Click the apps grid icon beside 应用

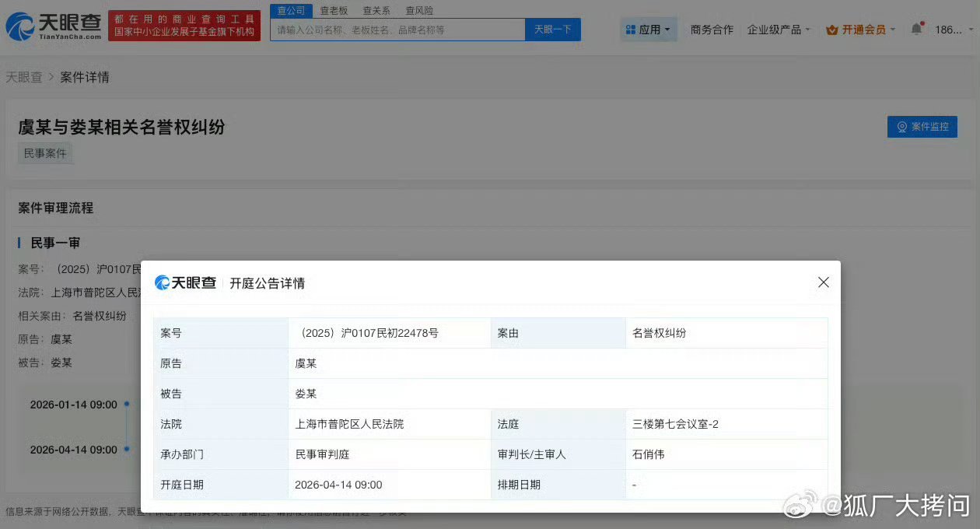(x=632, y=29)
